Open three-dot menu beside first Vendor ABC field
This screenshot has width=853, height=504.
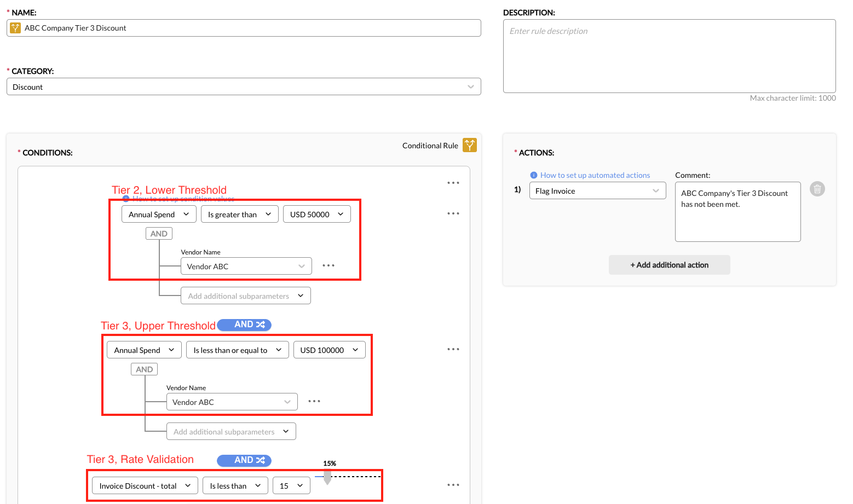(x=328, y=265)
